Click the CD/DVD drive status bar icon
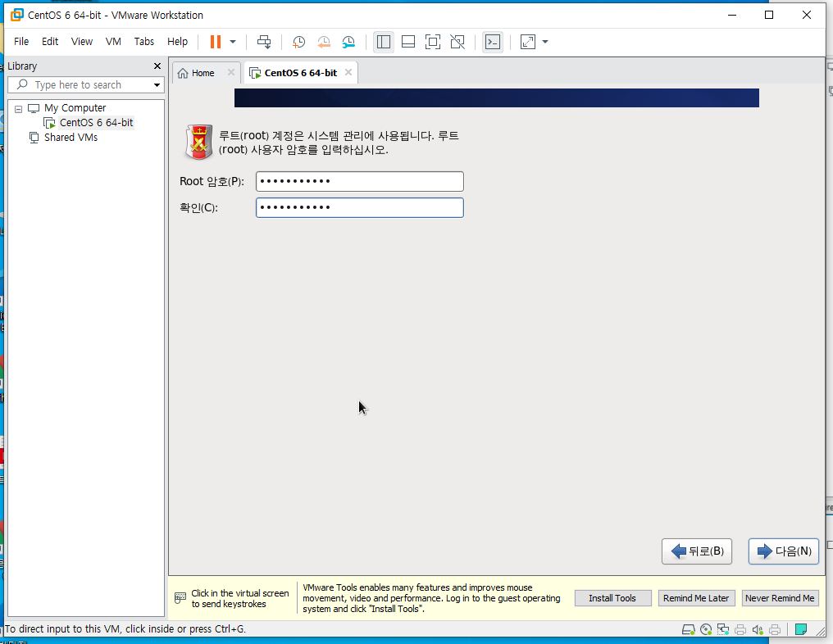This screenshot has height=644, width=833. pos(706,630)
